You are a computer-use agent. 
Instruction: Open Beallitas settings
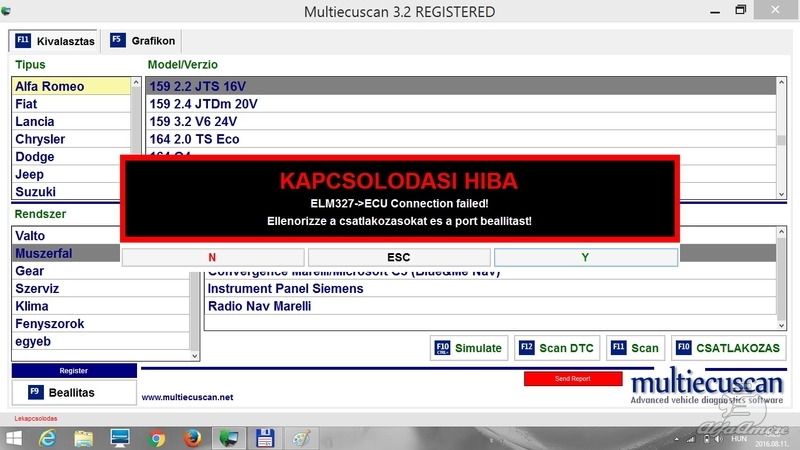point(74,392)
